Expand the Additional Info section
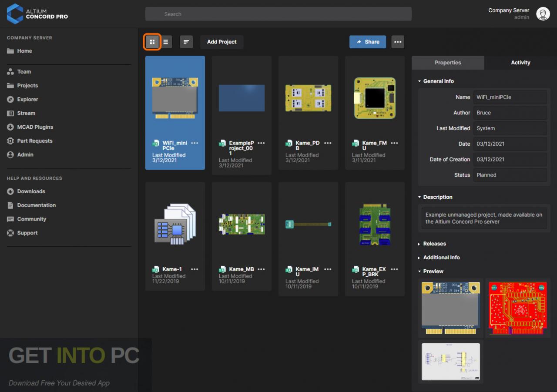557x392 pixels. point(439,258)
